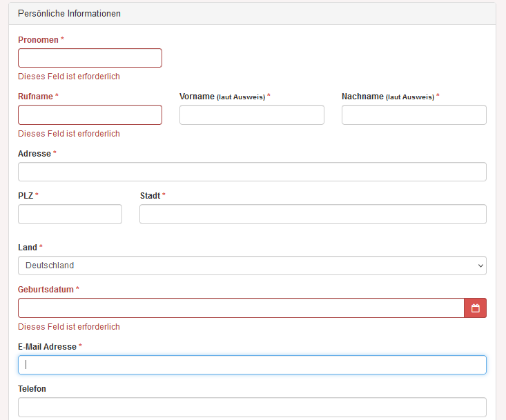This screenshot has height=420, width=506.
Task: Click the Persönliche Informationen panel header
Action: [252, 14]
